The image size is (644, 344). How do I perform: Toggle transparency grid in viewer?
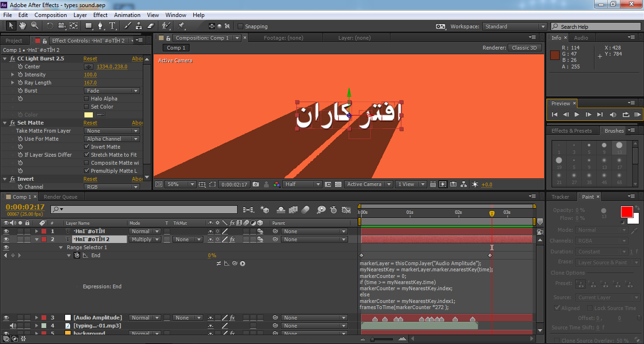[338, 184]
